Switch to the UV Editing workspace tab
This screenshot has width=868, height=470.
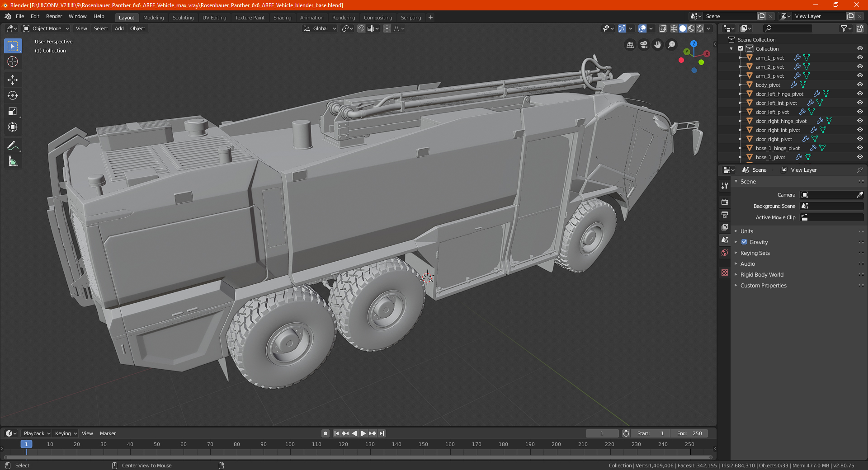coord(214,18)
